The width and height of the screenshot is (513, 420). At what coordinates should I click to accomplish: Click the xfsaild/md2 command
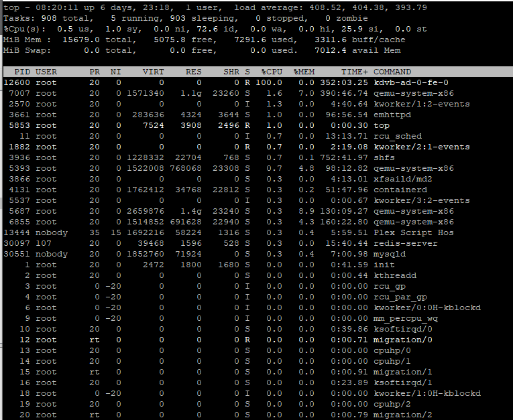403,180
